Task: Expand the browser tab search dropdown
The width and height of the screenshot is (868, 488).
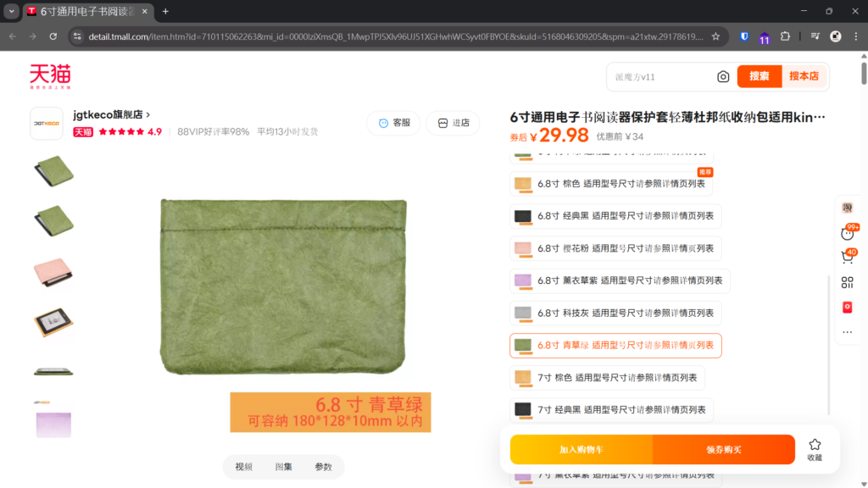Action: pos(11,11)
